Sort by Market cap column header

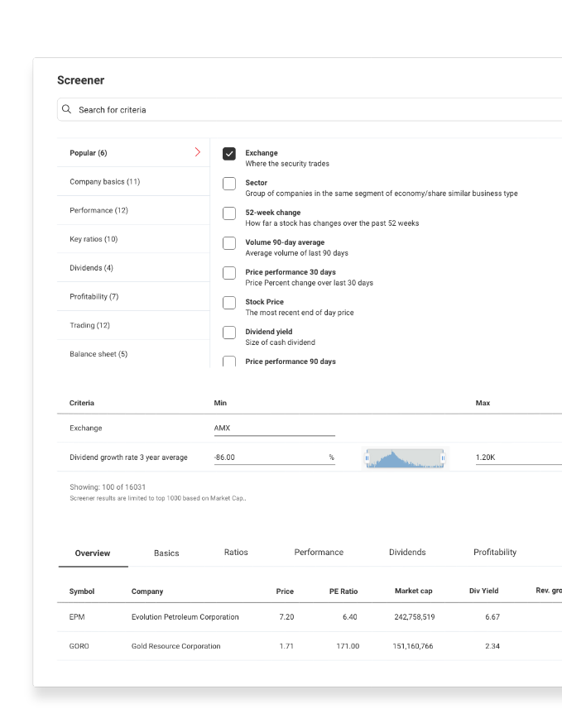pos(413,591)
